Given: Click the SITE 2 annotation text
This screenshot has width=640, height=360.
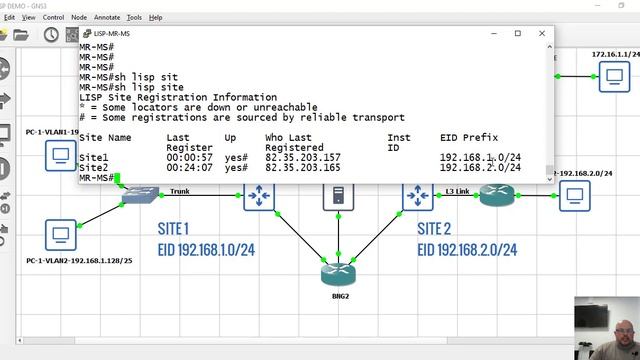Looking at the screenshot, I should [x=434, y=229].
